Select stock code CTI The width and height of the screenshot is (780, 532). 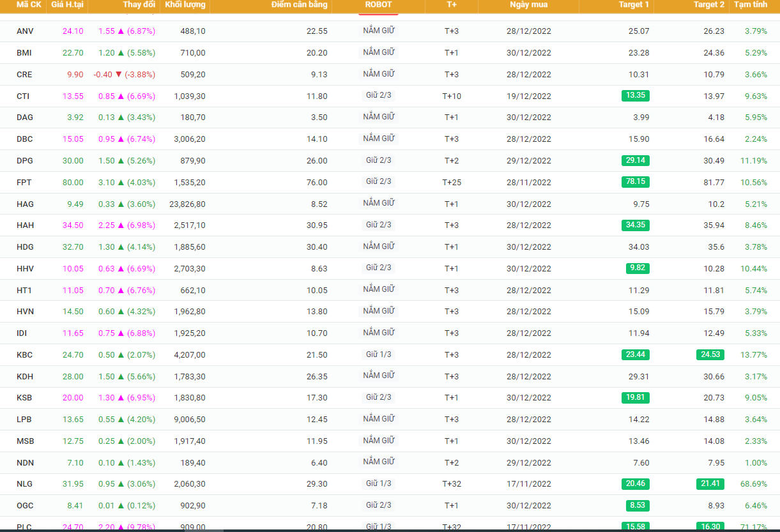coord(23,96)
